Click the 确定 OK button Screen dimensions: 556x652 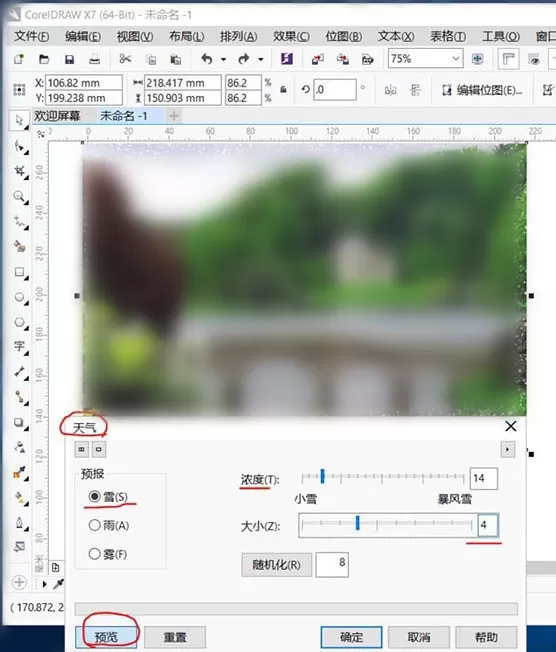coord(351,637)
